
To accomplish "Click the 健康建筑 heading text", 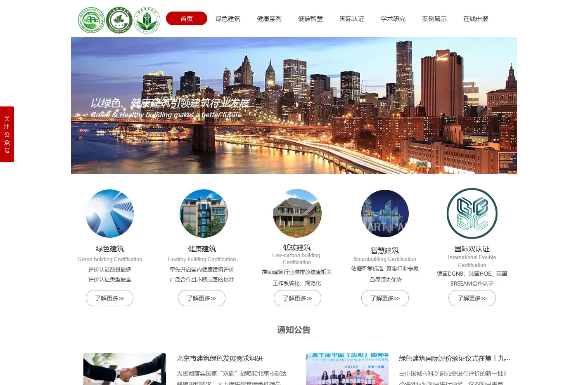I will [202, 248].
